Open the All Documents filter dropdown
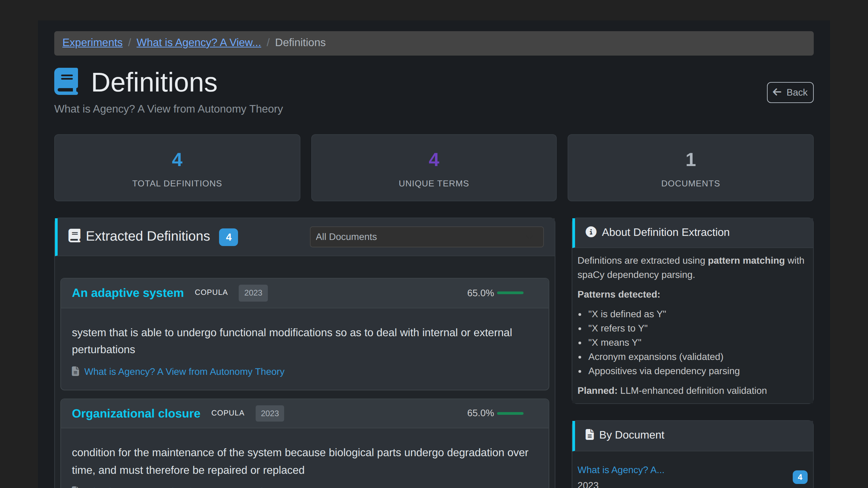The height and width of the screenshot is (488, 868). (x=427, y=237)
